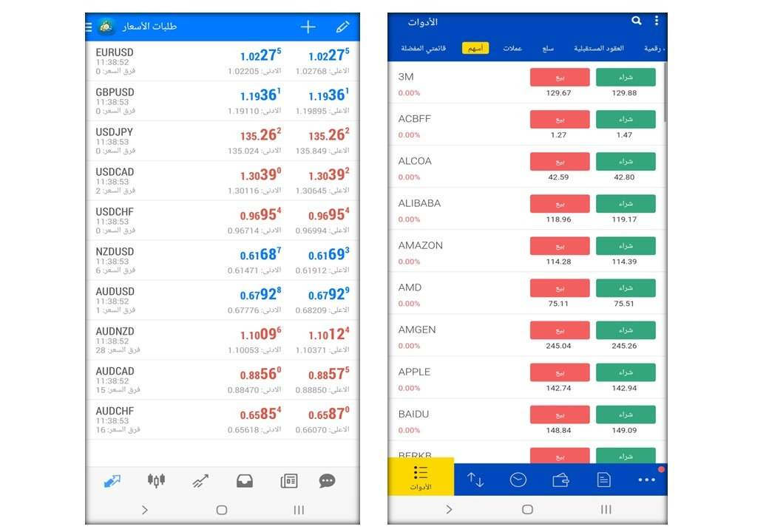
Task: Tap the plus icon to add symbol
Action: pyautogui.click(x=308, y=27)
